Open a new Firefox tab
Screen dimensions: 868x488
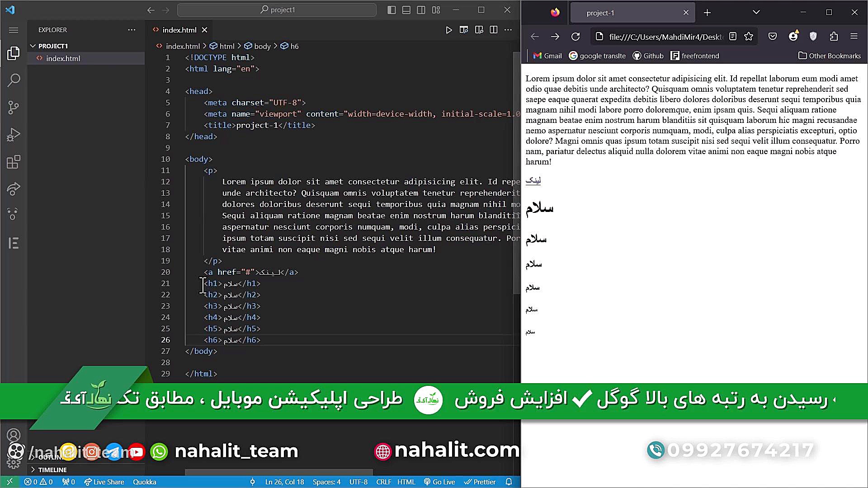click(x=708, y=13)
